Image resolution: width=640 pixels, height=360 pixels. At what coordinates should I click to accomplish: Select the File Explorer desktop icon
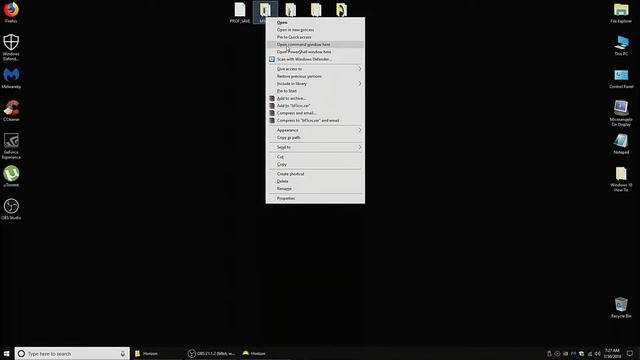(621, 12)
